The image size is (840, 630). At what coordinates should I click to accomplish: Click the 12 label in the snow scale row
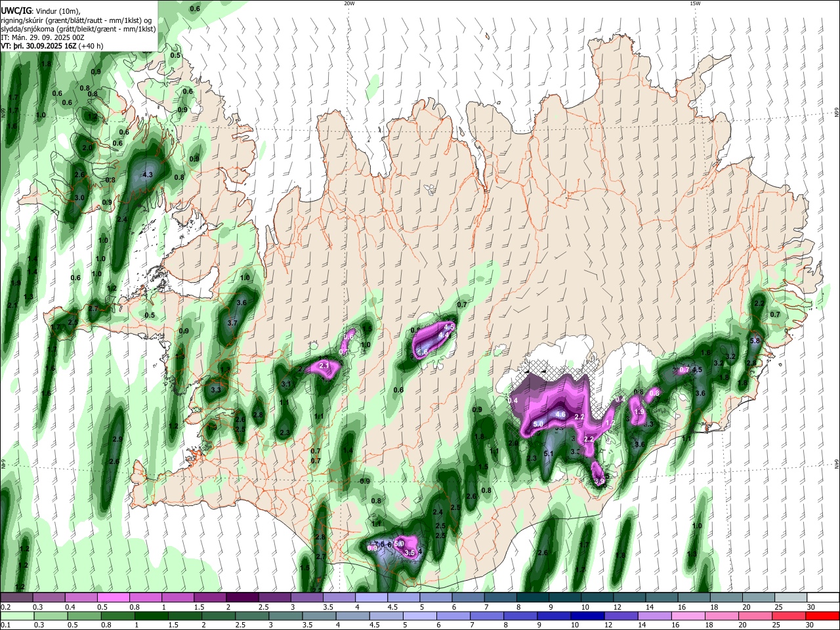[x=618, y=607]
